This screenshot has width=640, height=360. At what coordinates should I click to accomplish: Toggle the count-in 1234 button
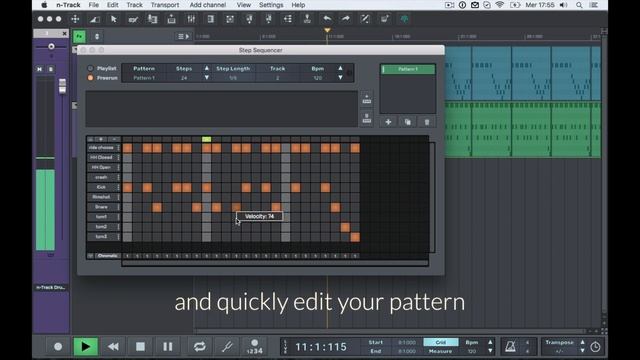point(255,347)
